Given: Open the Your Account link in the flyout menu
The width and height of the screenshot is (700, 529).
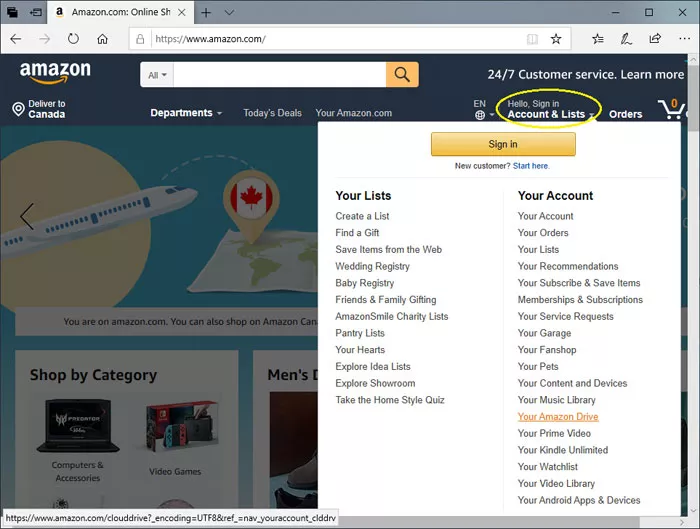Looking at the screenshot, I should [x=545, y=216].
